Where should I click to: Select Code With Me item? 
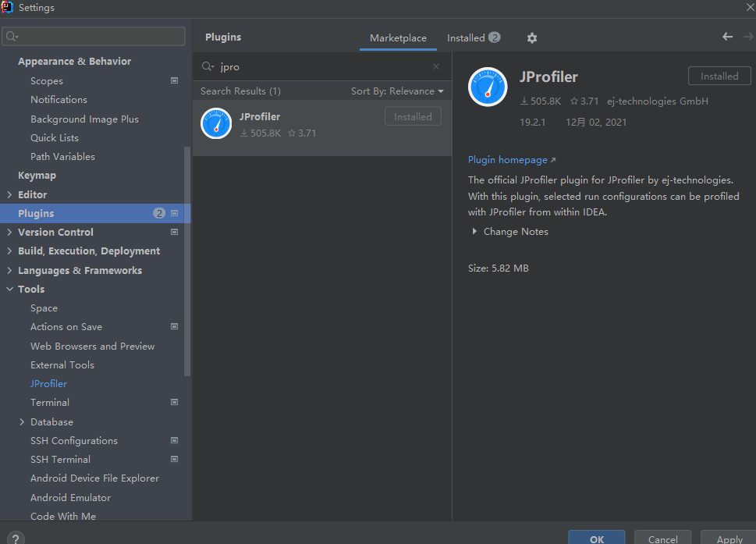click(63, 517)
